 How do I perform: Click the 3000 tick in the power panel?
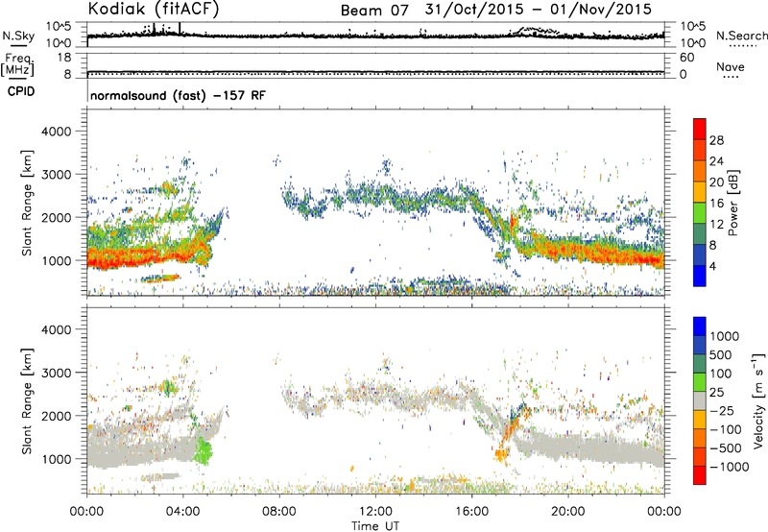click(x=57, y=175)
